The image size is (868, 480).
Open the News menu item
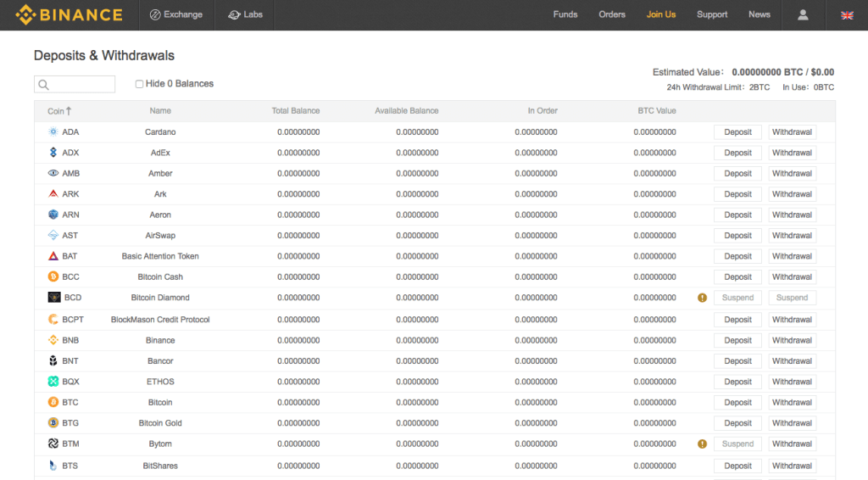tap(759, 15)
